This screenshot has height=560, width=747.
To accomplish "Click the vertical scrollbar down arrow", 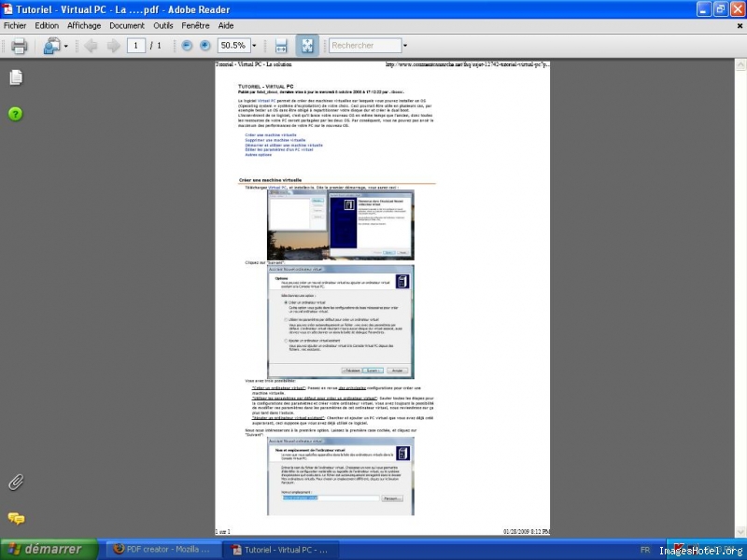I will [740, 532].
